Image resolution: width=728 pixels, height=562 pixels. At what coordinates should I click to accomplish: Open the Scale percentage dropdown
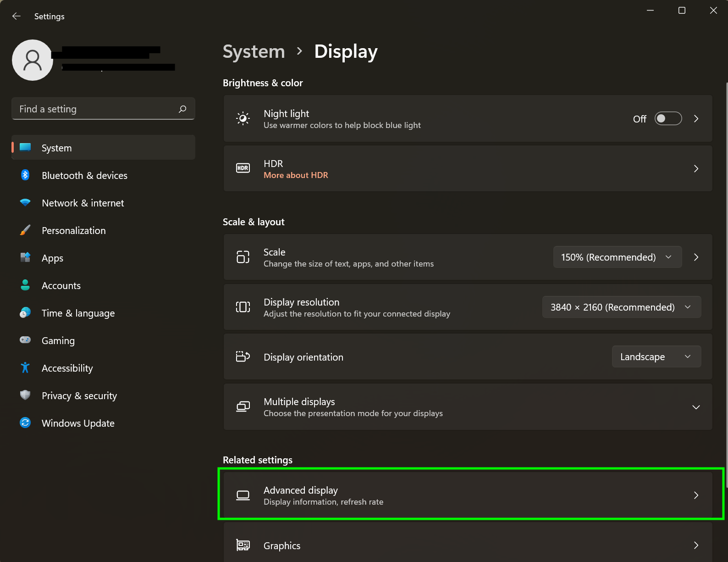[617, 257]
